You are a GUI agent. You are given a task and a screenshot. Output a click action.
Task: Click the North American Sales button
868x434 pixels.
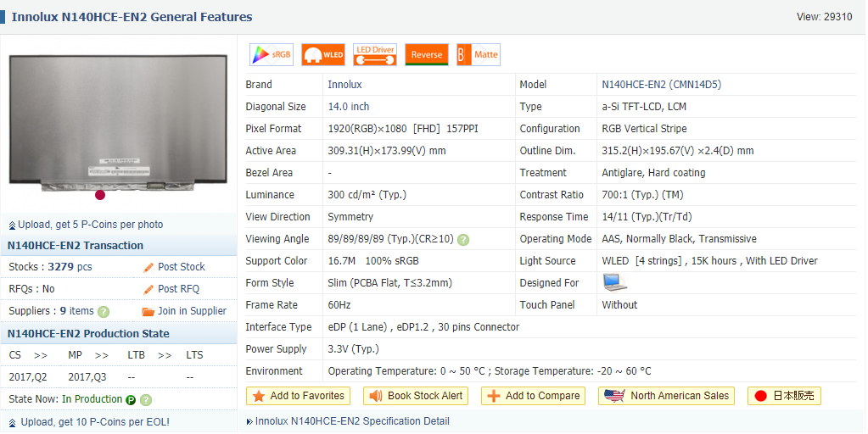coord(667,396)
